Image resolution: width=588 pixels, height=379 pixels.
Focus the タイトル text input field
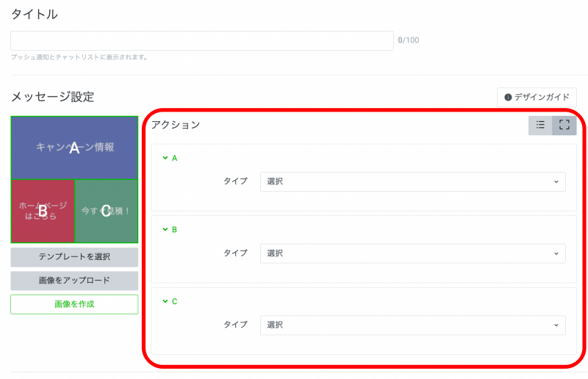(x=202, y=40)
